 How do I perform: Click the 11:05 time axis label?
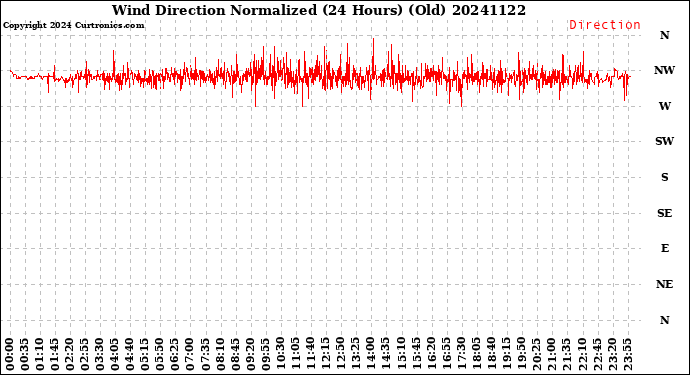point(296,355)
